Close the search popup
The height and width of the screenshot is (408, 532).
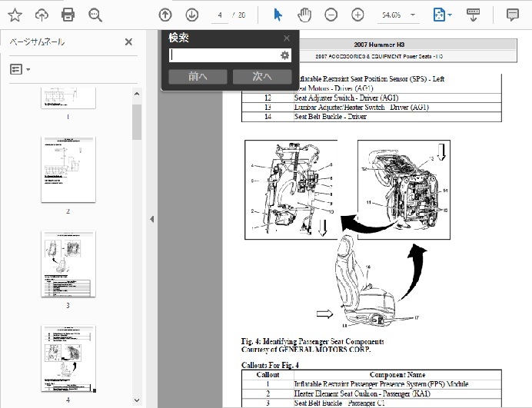click(x=287, y=38)
